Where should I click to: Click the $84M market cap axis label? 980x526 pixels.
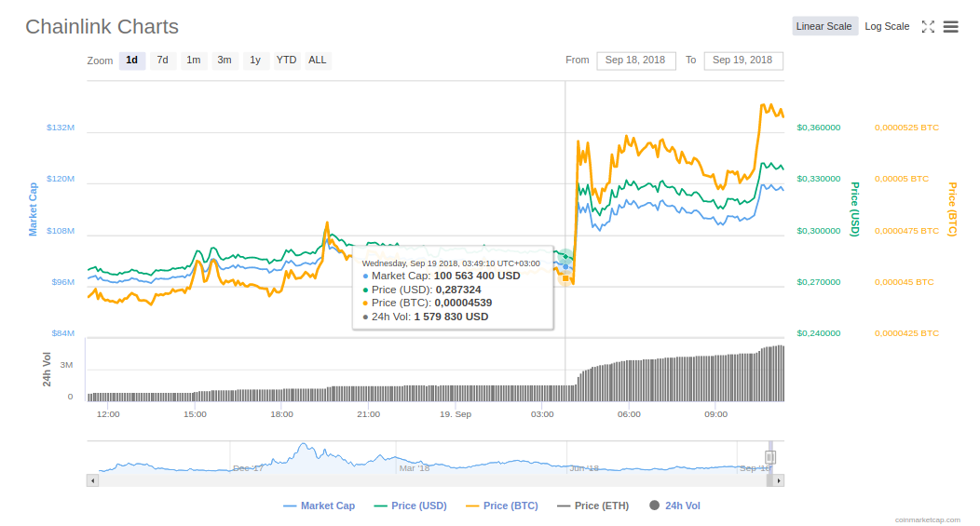pyautogui.click(x=63, y=333)
